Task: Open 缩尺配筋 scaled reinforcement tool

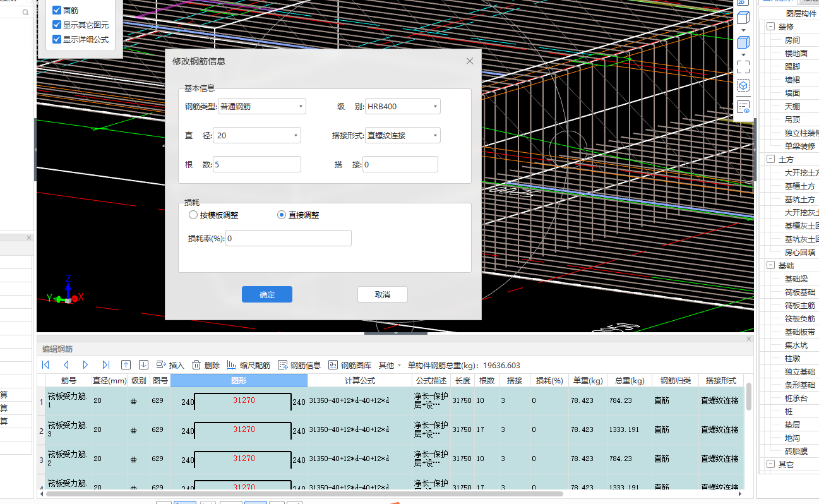Action: (248, 365)
